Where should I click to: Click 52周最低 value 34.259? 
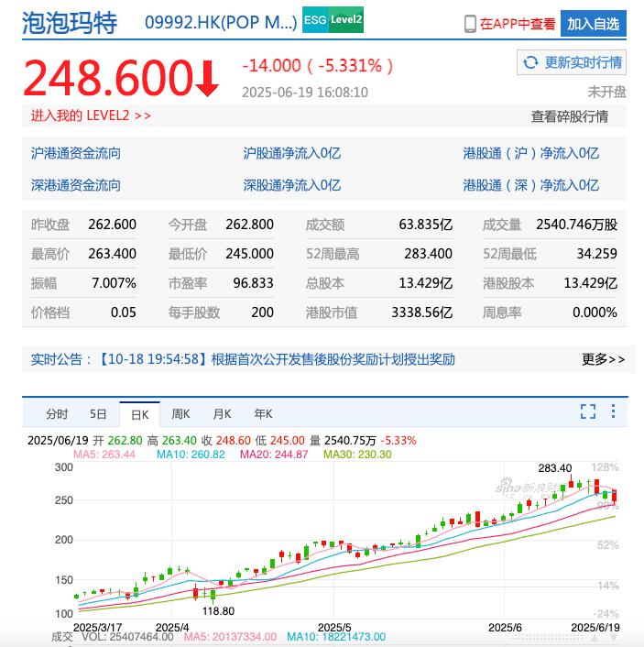[x=597, y=254]
